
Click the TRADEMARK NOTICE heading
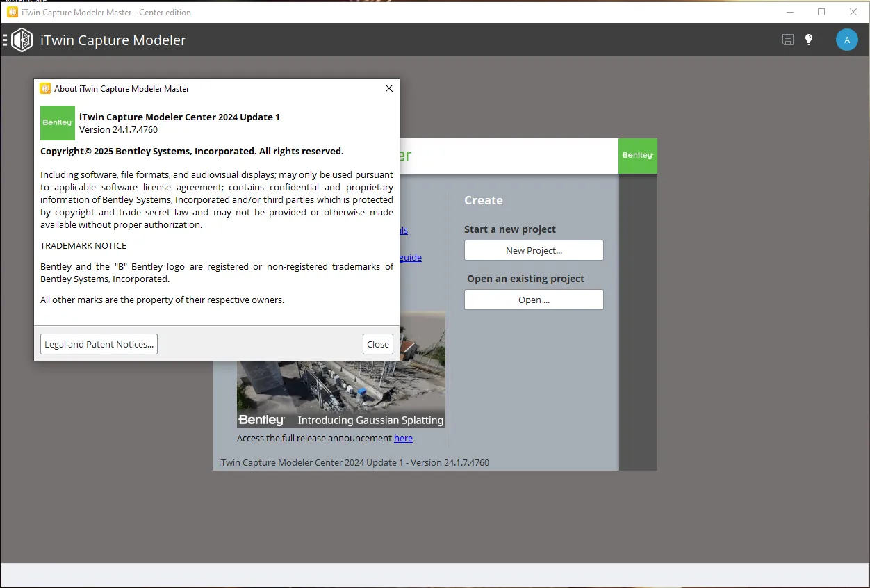coord(83,245)
